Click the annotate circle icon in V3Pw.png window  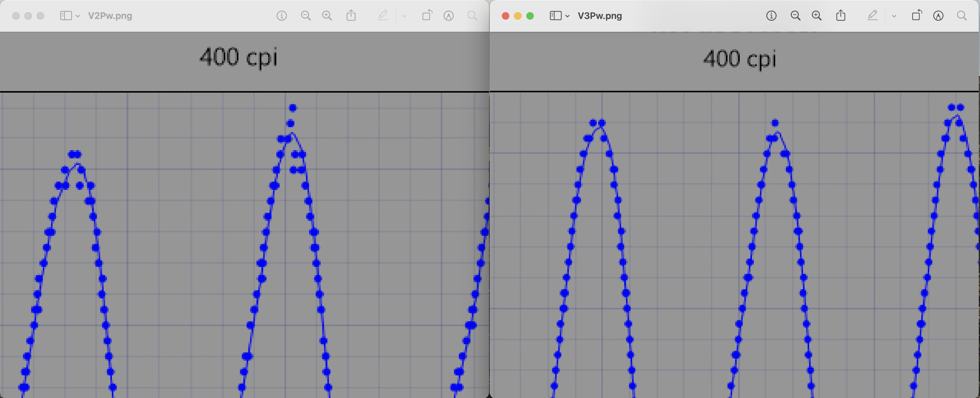tap(938, 16)
